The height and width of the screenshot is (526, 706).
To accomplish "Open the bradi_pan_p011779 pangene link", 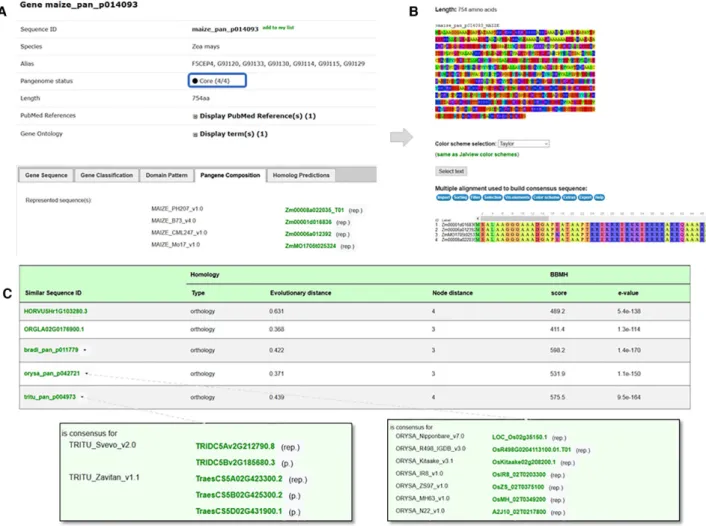I will click(51, 350).
